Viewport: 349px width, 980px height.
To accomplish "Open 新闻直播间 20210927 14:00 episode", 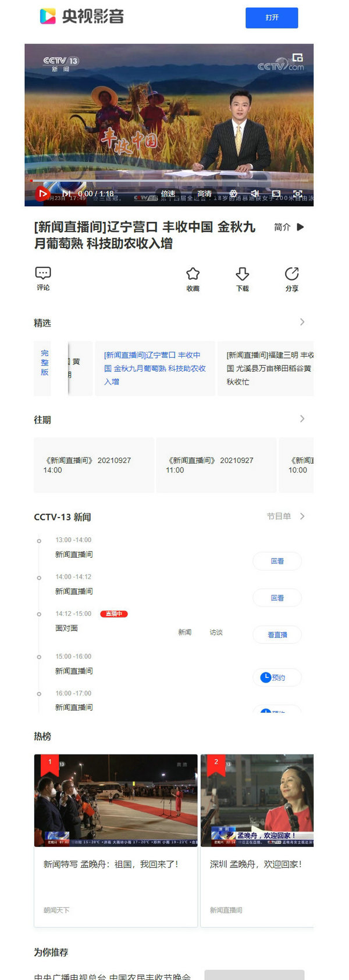I will pos(94,465).
